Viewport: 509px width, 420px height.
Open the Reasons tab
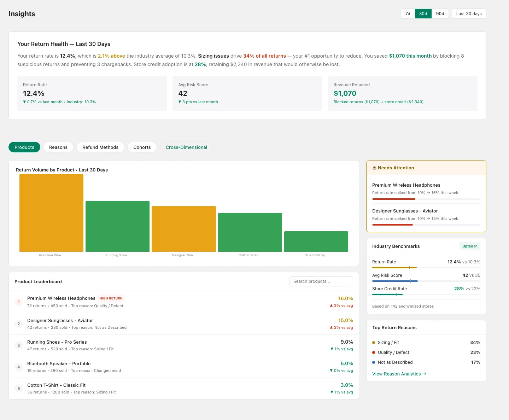58,147
